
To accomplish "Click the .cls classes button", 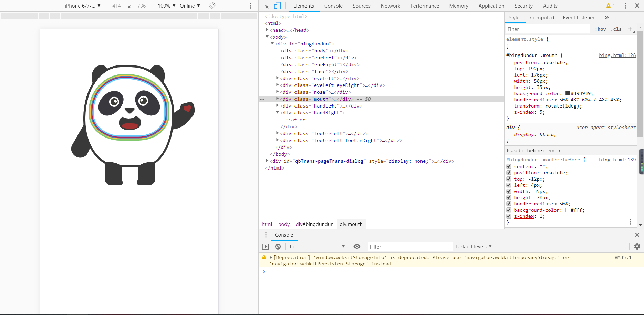I will pyautogui.click(x=616, y=29).
